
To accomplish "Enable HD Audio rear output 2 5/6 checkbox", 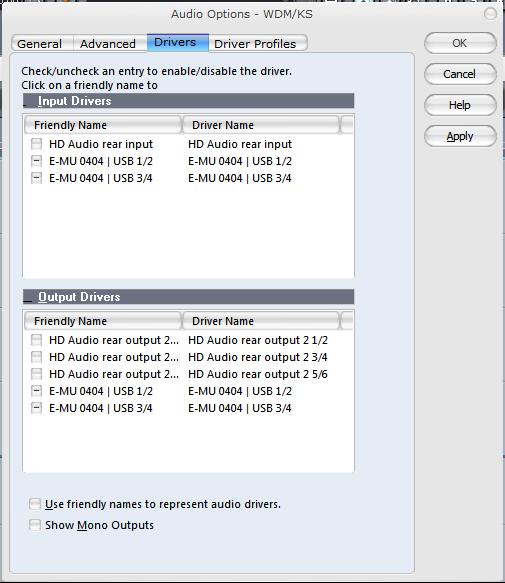I will point(36,374).
